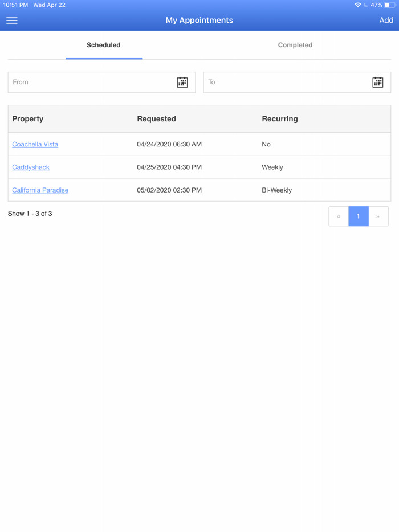Tap the 10:51 PM status bar clock
Screen dimensions: 399x532
point(15,5)
